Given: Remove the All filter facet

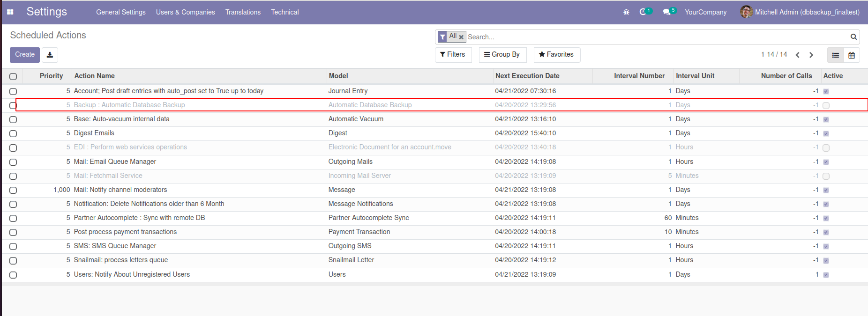Looking at the screenshot, I should point(461,37).
